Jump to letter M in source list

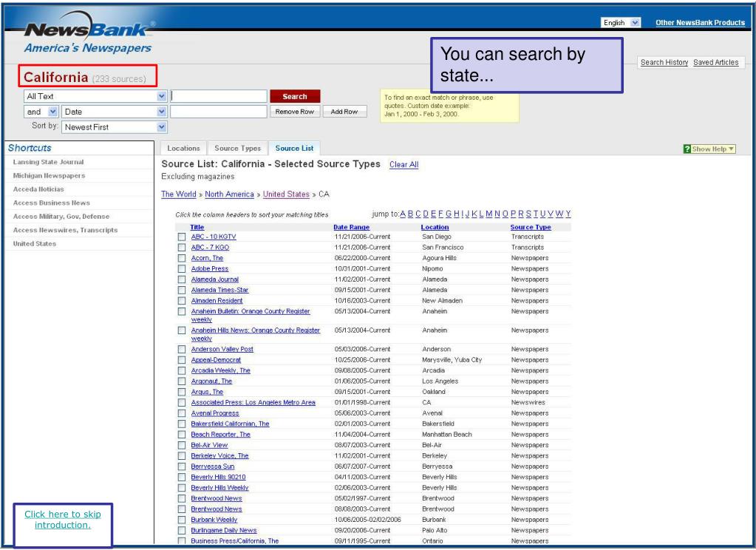point(489,214)
